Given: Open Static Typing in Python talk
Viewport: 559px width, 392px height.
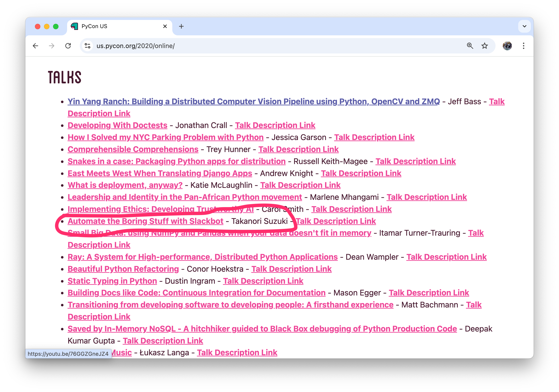Looking at the screenshot, I should 112,281.
